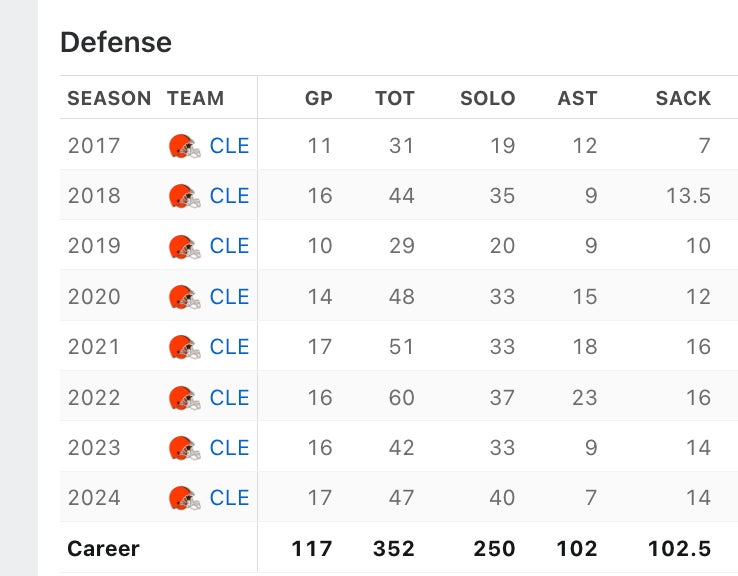
Task: Click the TOT column header
Action: point(394,98)
